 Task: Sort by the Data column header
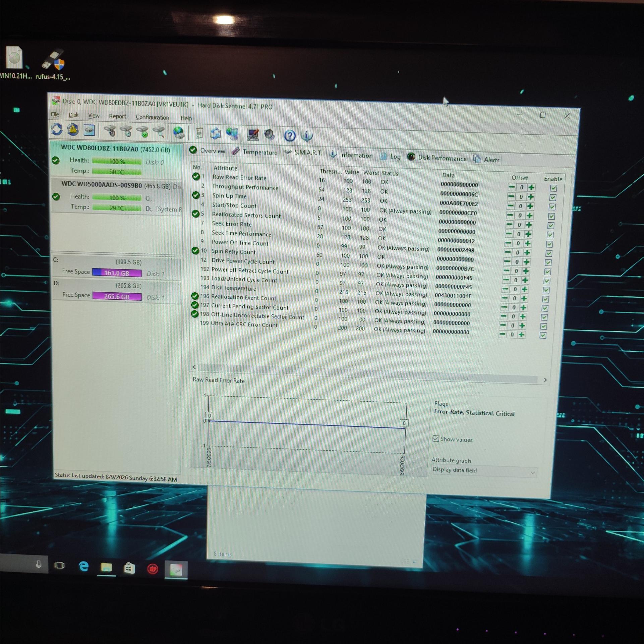coord(448,175)
